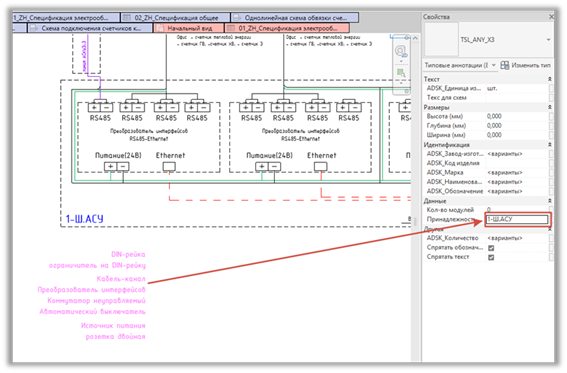Open the Типовые аннотации filter dropdown
Viewport: 567px width, 373px height.
(494, 65)
